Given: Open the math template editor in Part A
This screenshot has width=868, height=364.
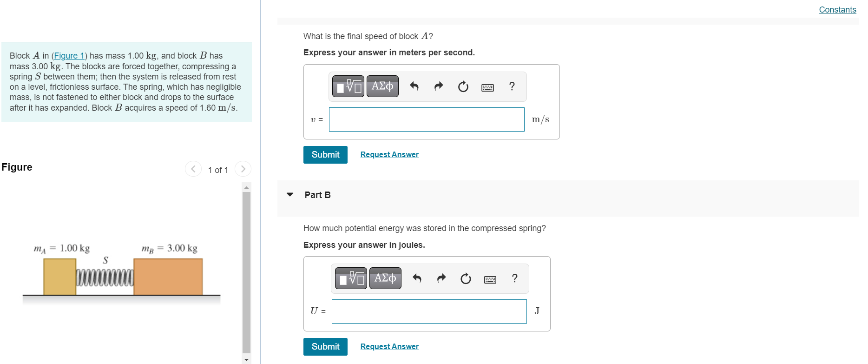Looking at the screenshot, I should pyautogui.click(x=348, y=86).
